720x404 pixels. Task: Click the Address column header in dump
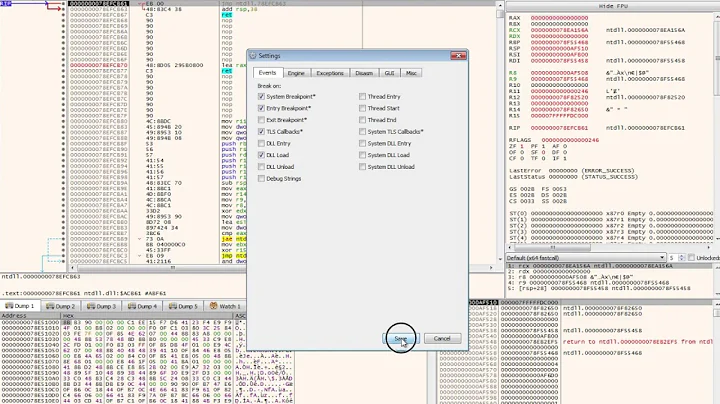click(31, 316)
